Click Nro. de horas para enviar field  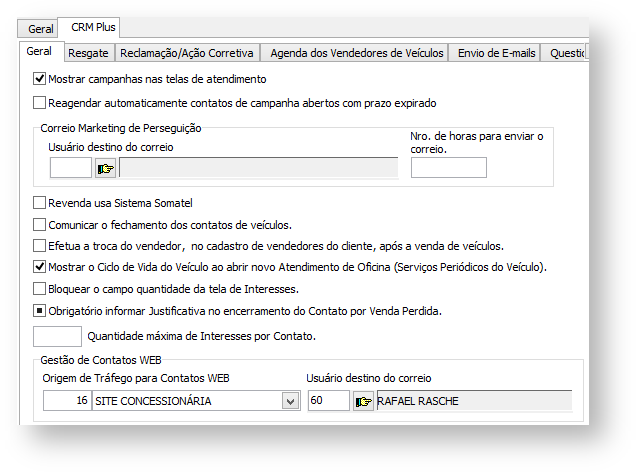point(448,168)
